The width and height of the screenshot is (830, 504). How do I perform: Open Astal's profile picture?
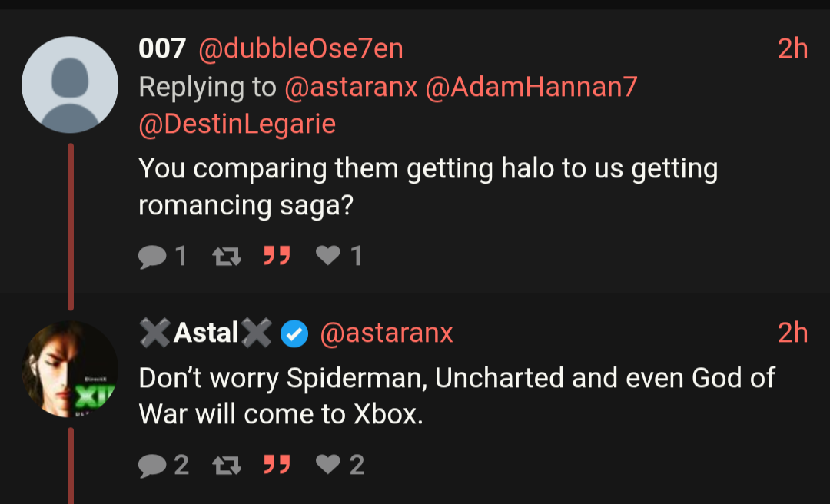70,370
